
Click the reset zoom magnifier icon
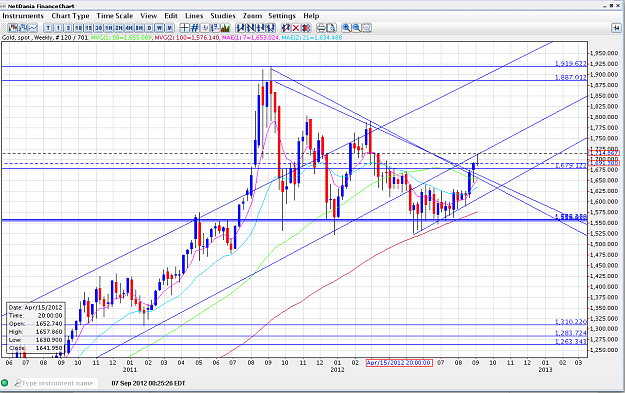pyautogui.click(x=367, y=28)
